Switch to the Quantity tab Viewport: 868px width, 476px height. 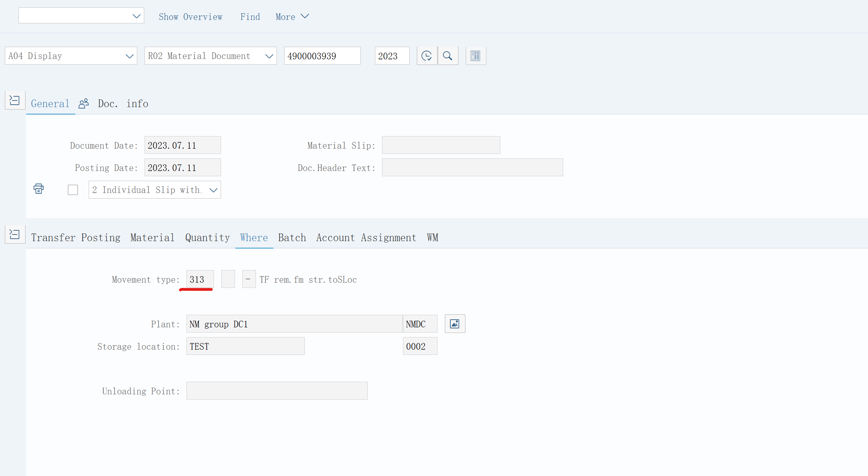(207, 238)
